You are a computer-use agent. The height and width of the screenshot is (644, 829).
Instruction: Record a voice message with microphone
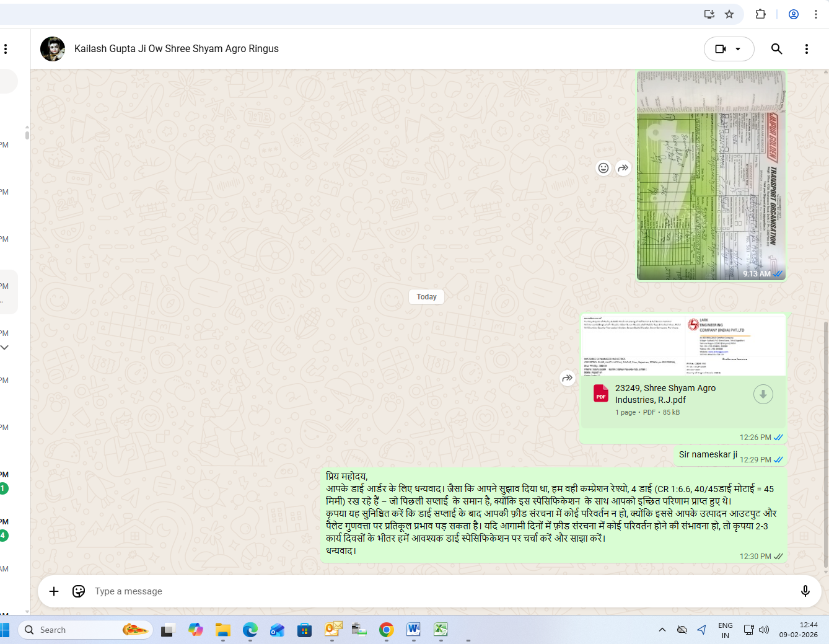(x=805, y=591)
